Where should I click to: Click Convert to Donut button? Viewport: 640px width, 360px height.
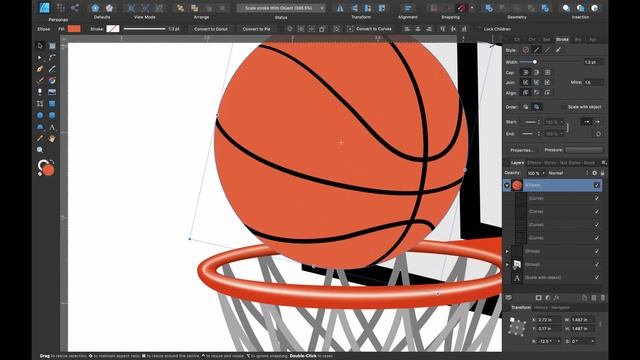[x=211, y=29]
